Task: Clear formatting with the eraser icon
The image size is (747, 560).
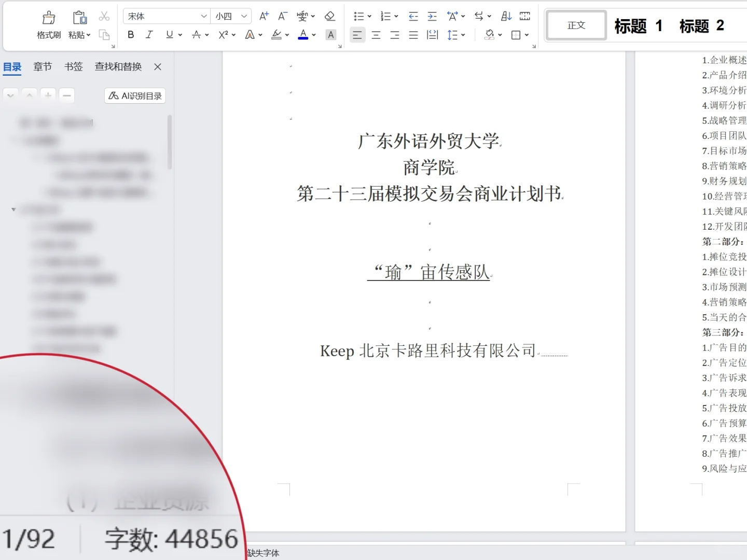Action: point(329,16)
